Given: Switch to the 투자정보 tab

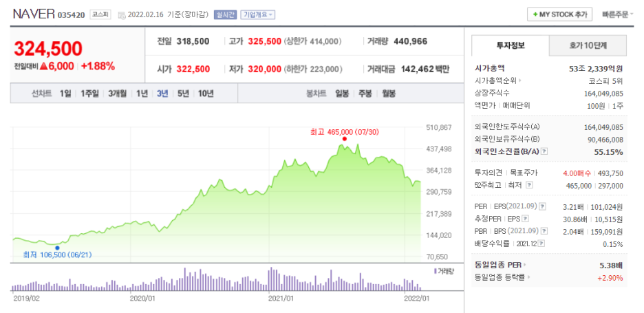Looking at the screenshot, I should coord(510,45).
